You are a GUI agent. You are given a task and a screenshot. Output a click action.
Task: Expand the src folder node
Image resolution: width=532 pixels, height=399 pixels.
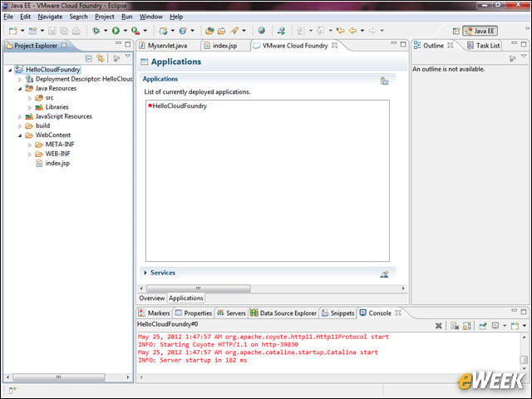point(30,98)
